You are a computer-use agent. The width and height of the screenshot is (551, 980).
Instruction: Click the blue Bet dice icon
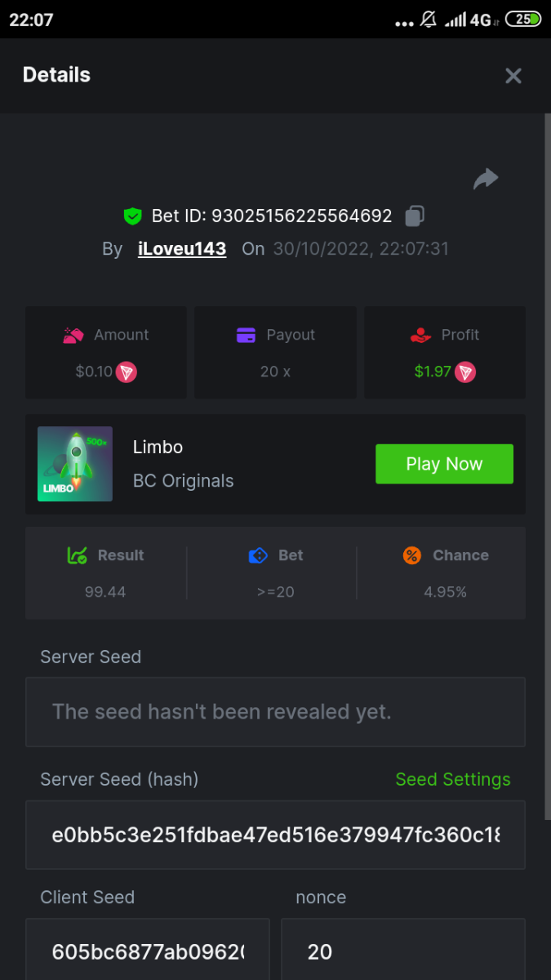[258, 555]
